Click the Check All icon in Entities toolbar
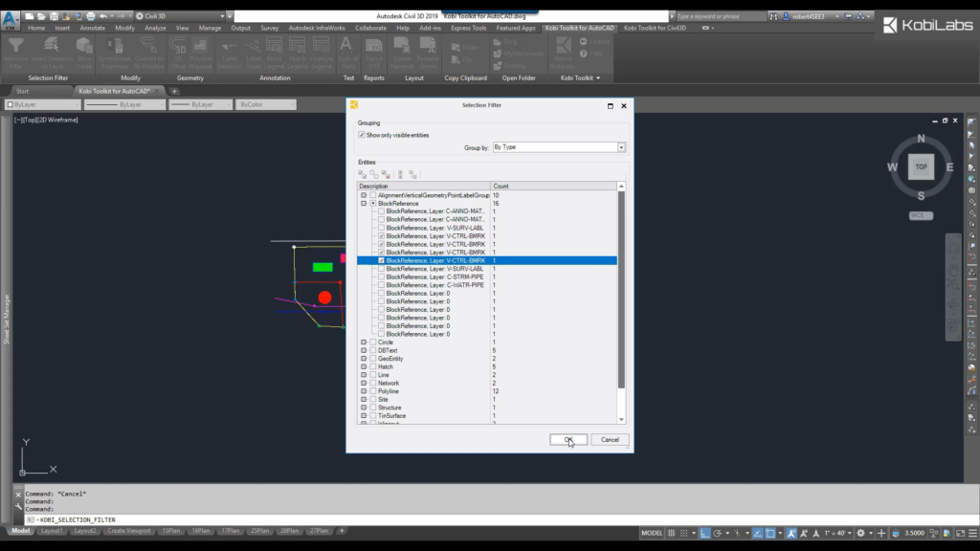 pos(363,174)
